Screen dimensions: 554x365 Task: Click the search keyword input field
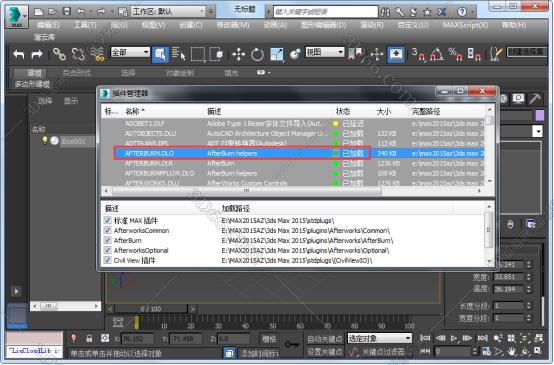326,12
